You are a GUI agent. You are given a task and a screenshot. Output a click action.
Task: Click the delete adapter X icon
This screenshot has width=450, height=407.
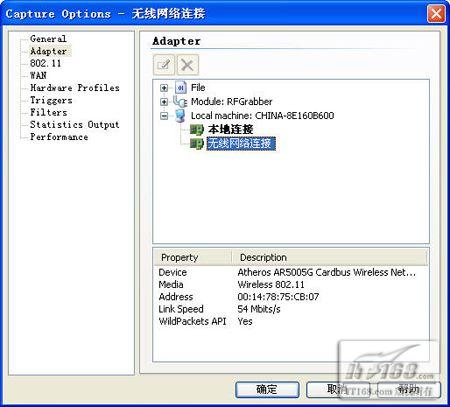(188, 65)
